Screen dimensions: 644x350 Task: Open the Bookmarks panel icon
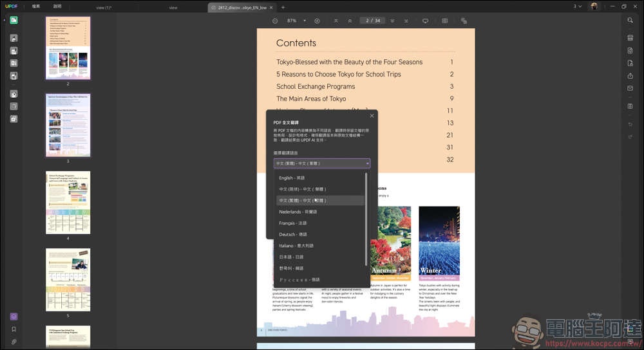click(x=14, y=329)
